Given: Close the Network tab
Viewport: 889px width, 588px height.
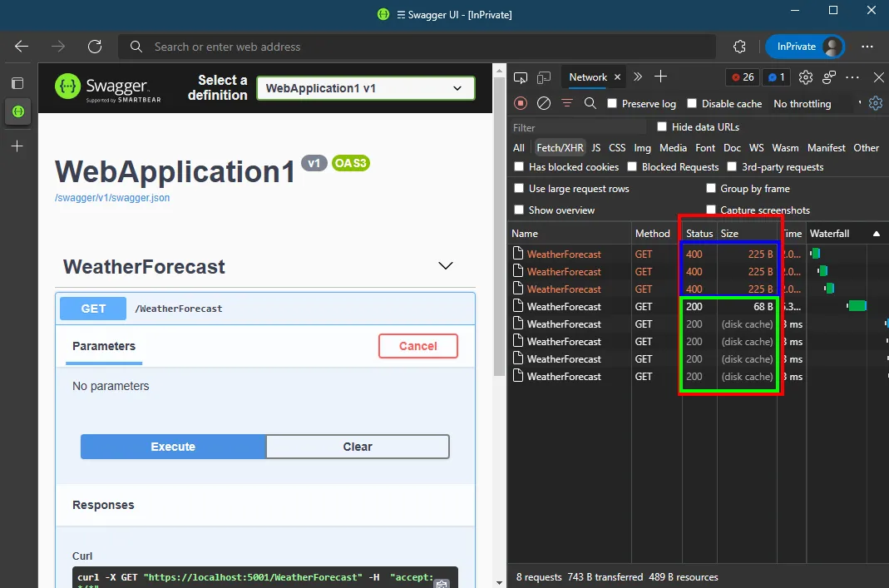Looking at the screenshot, I should click(617, 77).
